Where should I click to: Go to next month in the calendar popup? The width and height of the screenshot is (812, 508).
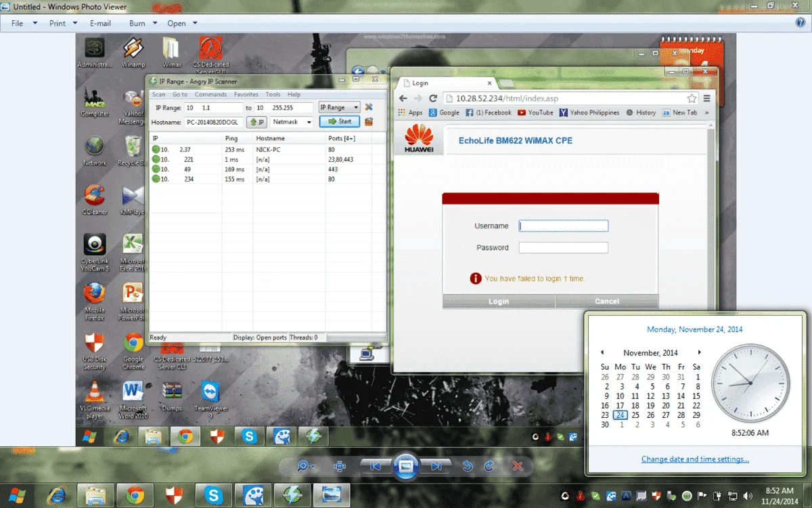[699, 353]
